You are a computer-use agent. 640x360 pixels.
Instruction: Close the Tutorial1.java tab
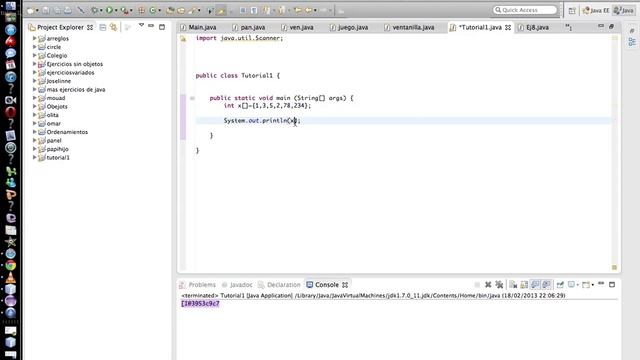coord(508,27)
